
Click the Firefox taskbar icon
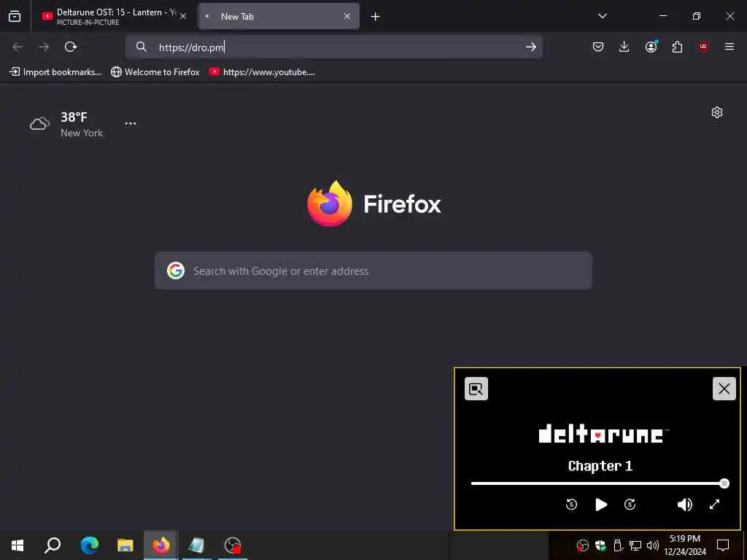(161, 545)
